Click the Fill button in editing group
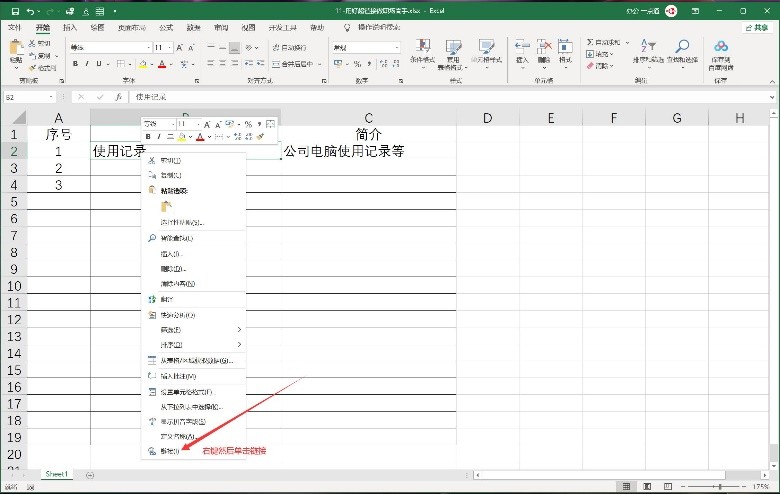This screenshot has height=494, width=780. pos(600,54)
